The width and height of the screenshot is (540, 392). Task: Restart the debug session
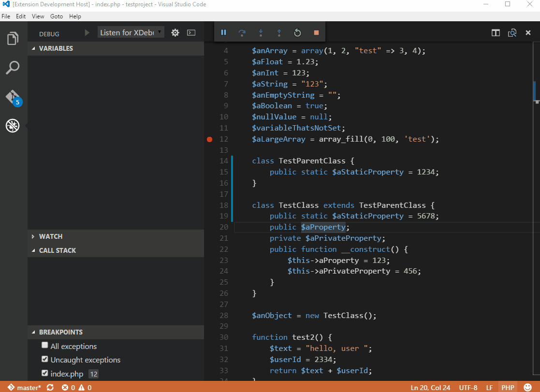[x=297, y=33]
